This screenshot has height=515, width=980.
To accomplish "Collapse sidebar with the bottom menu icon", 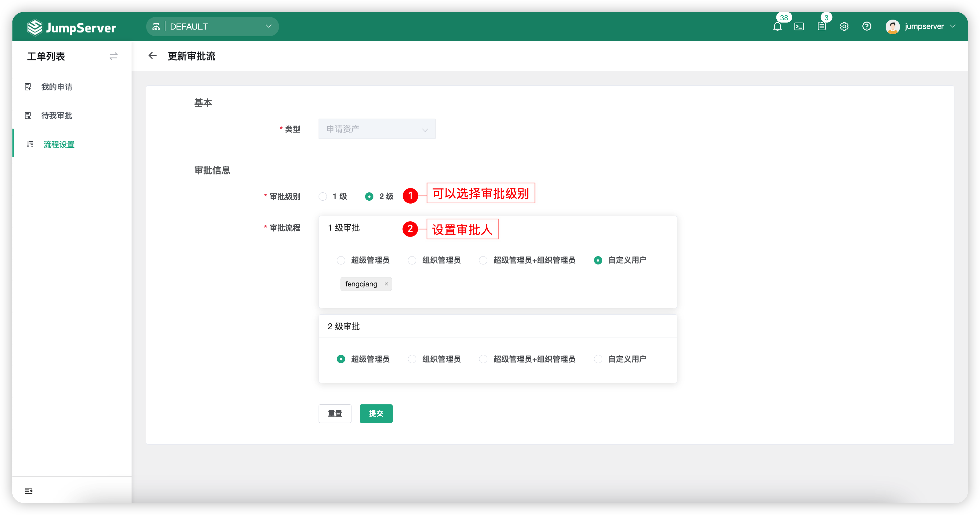I will [x=29, y=491].
